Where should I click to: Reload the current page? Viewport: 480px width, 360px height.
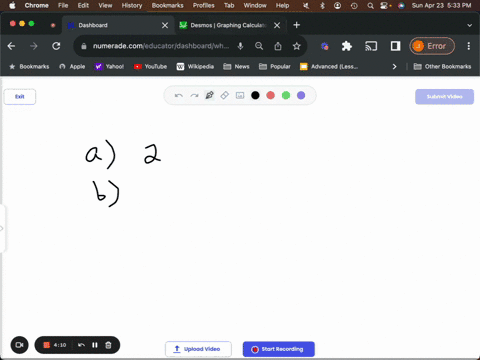(x=56, y=46)
